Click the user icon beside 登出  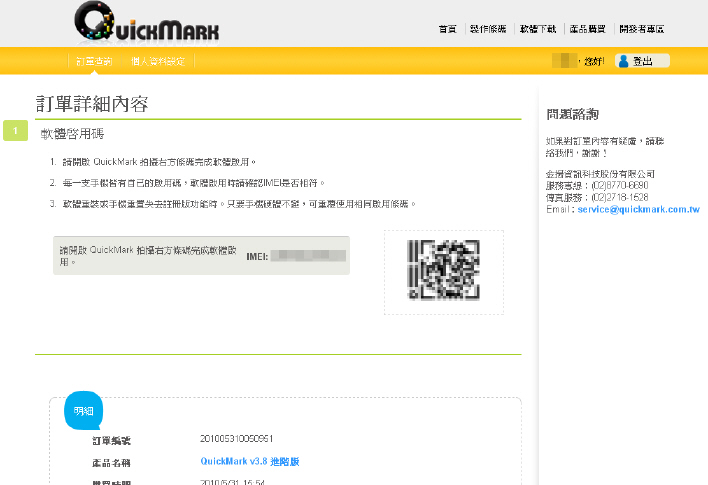pyautogui.click(x=623, y=61)
